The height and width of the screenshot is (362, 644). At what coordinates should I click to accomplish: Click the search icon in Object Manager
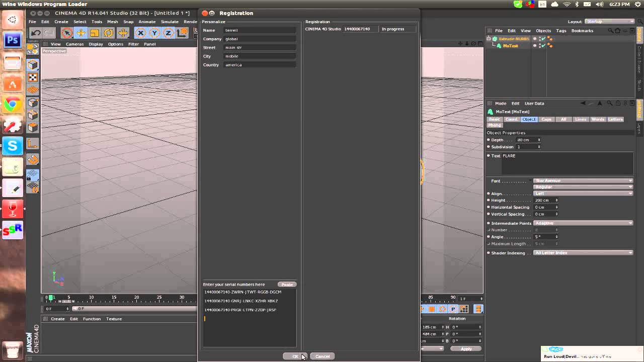610,31
